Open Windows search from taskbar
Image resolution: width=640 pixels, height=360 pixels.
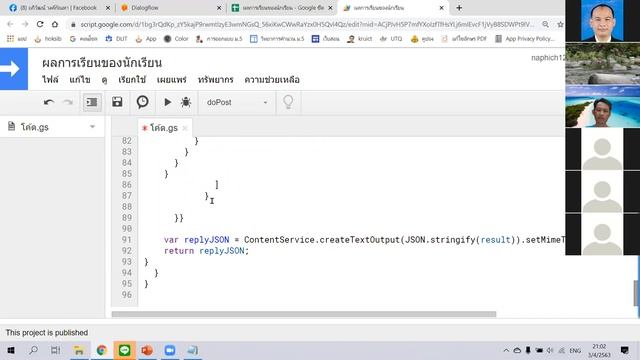coord(33,350)
